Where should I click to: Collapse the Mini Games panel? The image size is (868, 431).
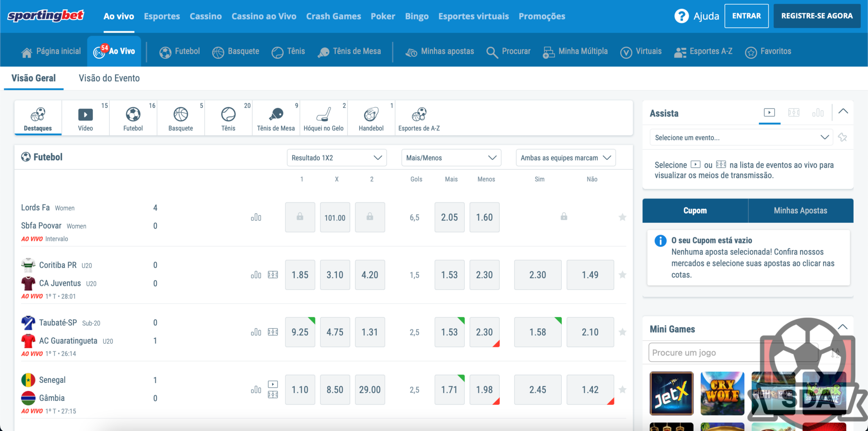point(843,327)
